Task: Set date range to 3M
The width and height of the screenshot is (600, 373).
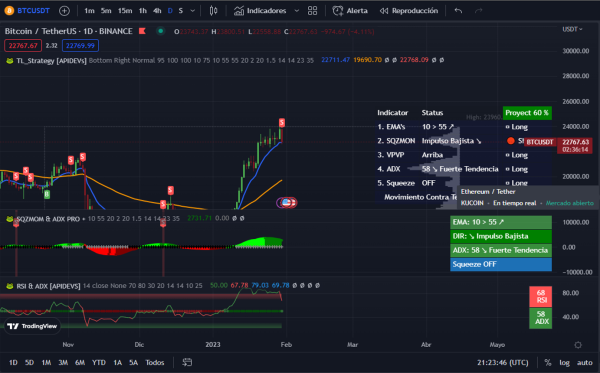Action: [63, 362]
